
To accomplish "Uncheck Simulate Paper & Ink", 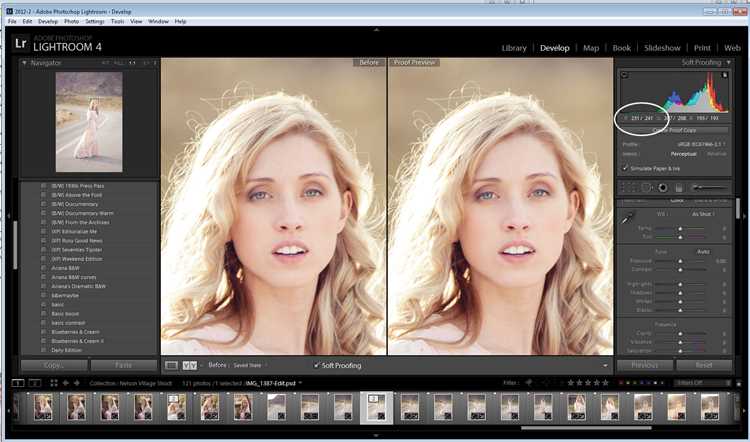I will click(x=625, y=168).
